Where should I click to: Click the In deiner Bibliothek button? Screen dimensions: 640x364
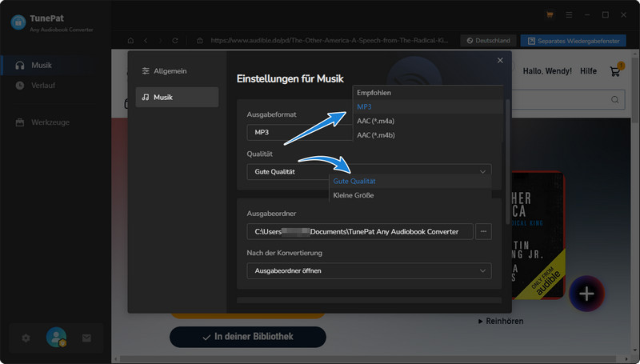tap(248, 337)
